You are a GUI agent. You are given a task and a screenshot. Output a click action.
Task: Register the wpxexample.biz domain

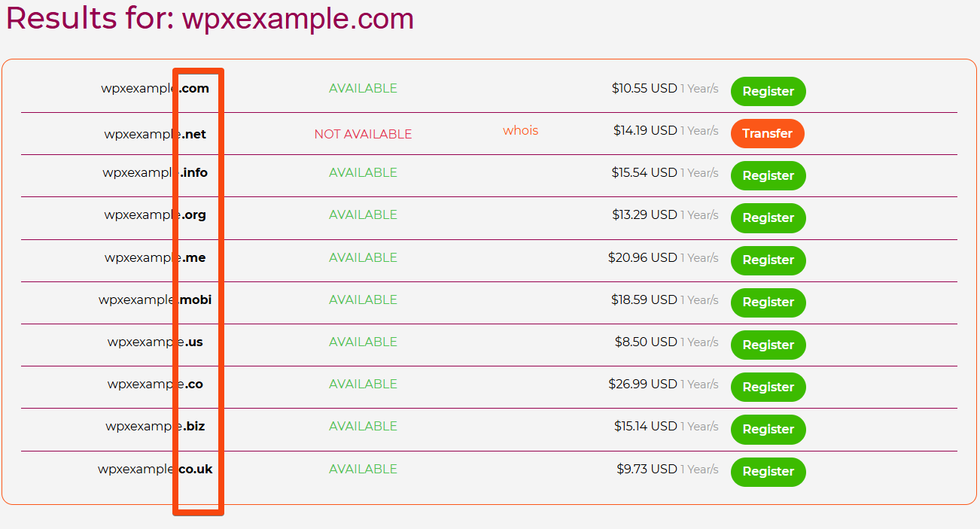click(768, 429)
